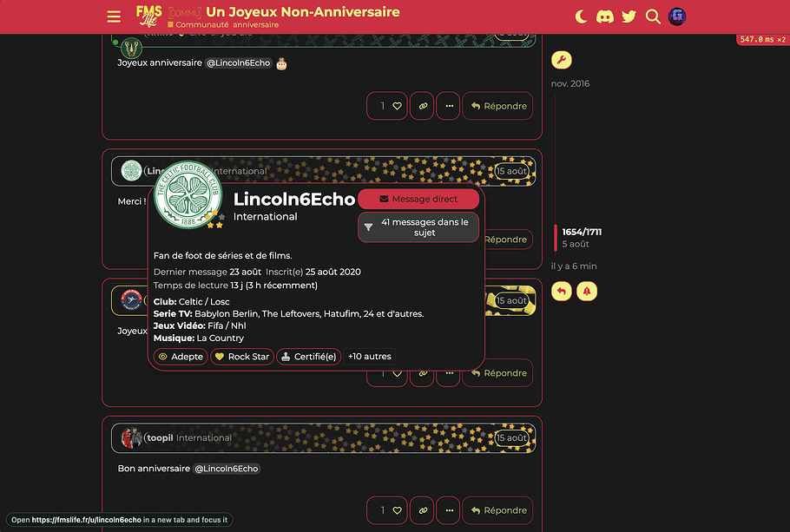This screenshot has height=532, width=790.
Task: Filter 41 messages dans le sujet
Action: pyautogui.click(x=418, y=227)
